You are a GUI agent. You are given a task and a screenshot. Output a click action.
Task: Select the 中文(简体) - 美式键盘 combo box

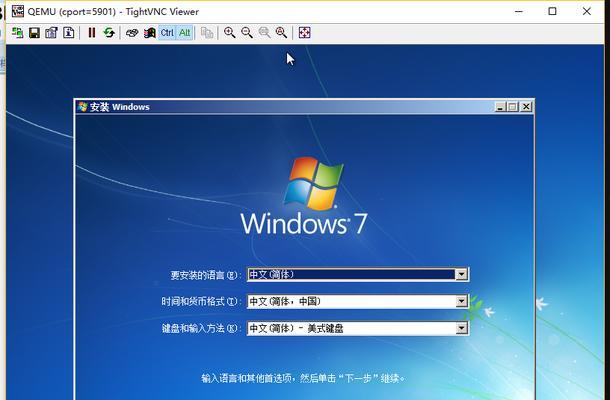click(358, 328)
